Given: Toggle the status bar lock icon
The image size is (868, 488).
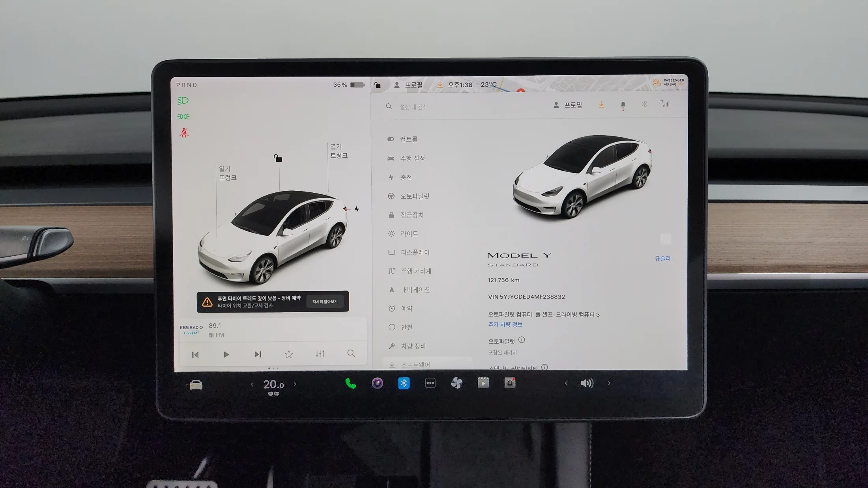Looking at the screenshot, I should [x=378, y=85].
